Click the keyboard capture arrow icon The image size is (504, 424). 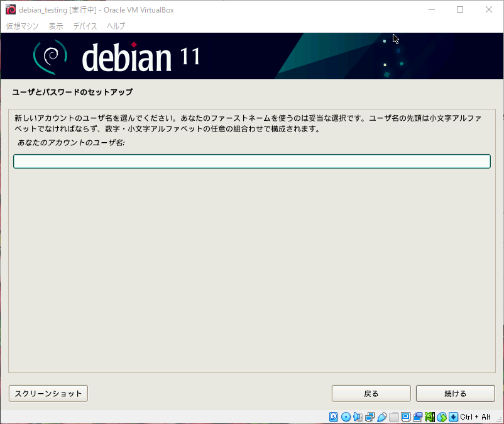[453, 417]
